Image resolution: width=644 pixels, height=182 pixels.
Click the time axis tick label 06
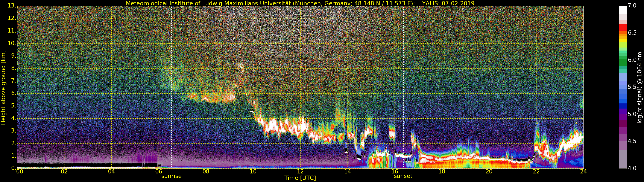tap(158, 172)
